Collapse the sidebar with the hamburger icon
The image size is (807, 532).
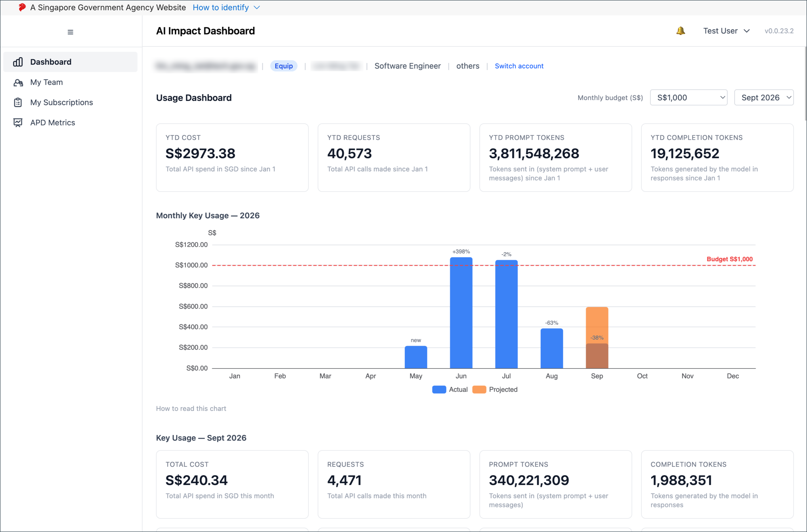point(70,32)
